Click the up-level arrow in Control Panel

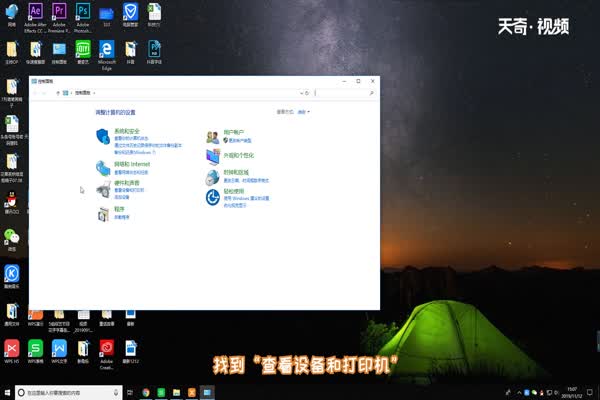point(58,93)
